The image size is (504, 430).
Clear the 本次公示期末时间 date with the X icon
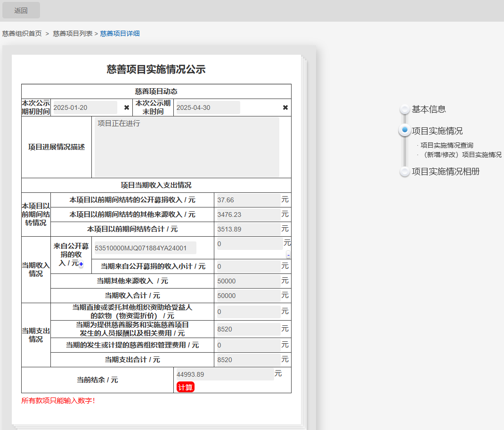285,107
